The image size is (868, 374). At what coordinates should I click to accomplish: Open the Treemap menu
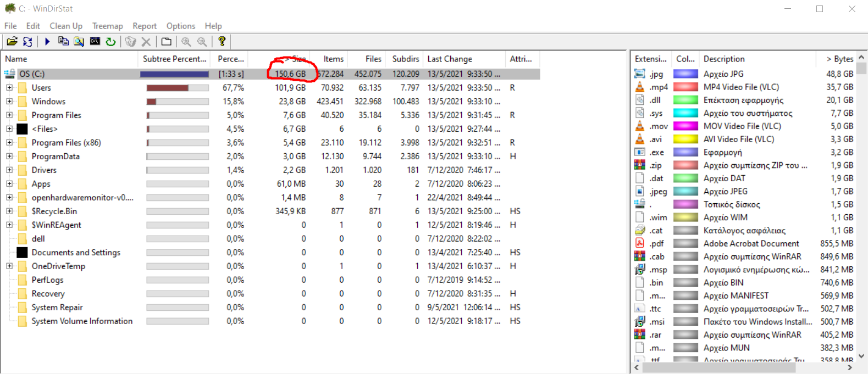(x=108, y=26)
